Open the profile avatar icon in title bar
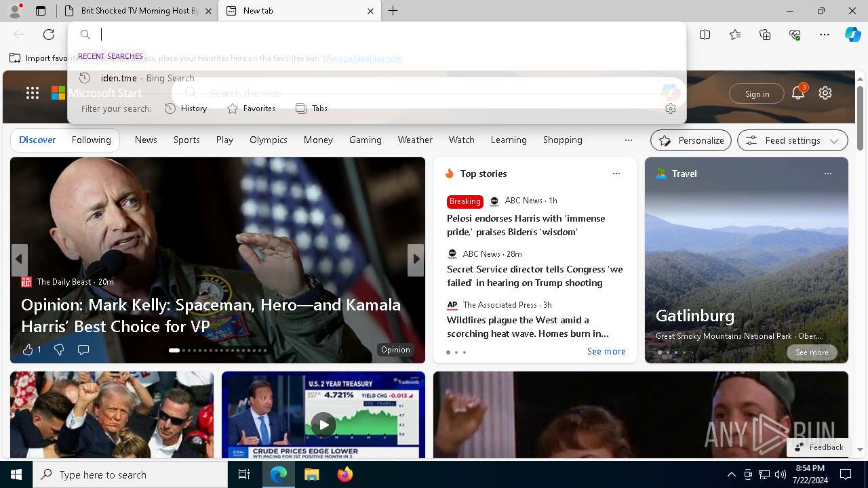 [x=15, y=11]
